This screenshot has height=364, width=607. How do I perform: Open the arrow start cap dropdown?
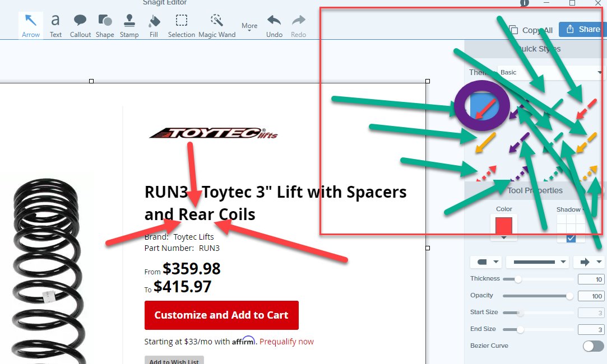click(486, 262)
